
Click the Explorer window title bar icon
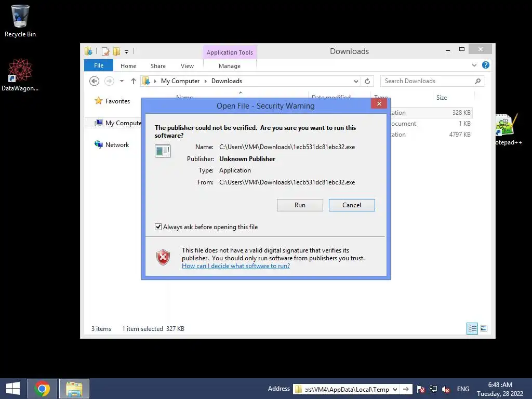click(88, 51)
